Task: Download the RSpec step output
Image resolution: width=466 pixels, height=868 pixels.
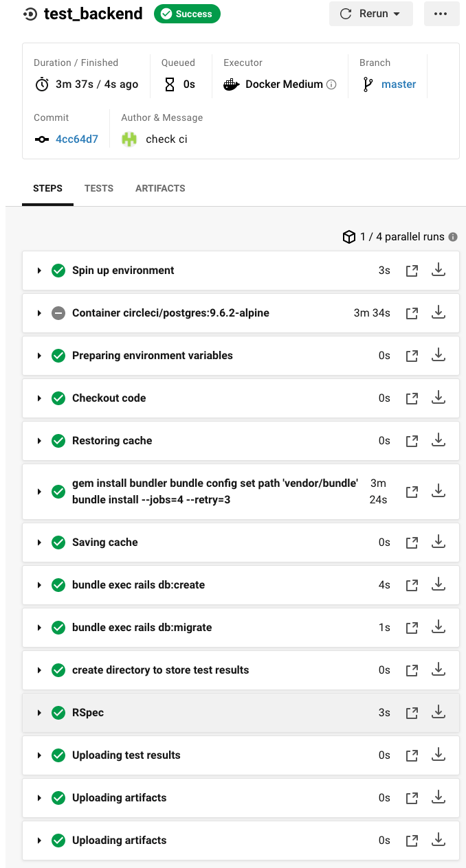Action: coord(439,712)
